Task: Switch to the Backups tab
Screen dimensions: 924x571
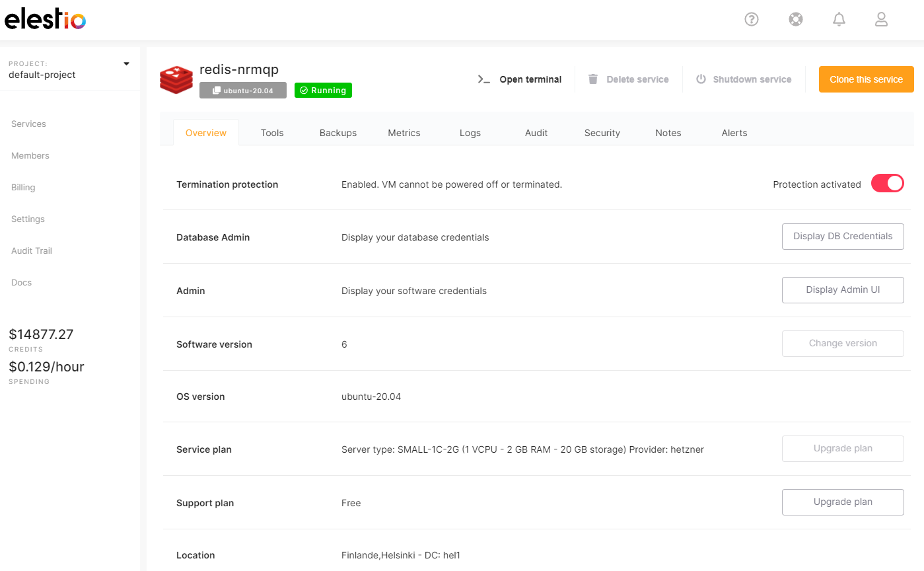Action: click(338, 133)
